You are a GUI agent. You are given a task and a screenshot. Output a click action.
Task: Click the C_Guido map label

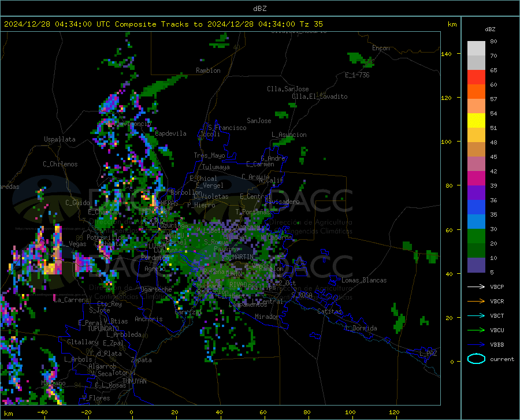coord(77,203)
